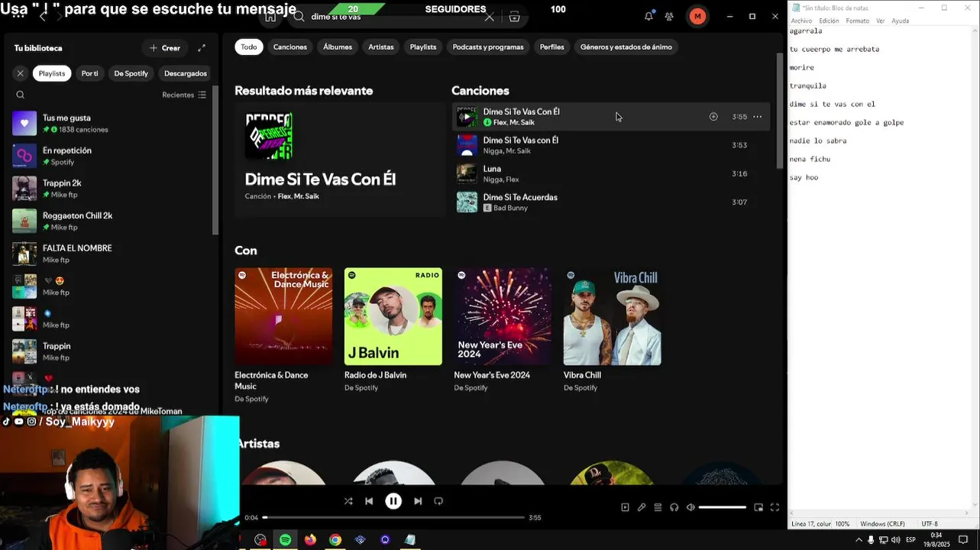The height and width of the screenshot is (550, 980).
Task: Click the search field showing 'dime si te vas'
Action: coord(393,16)
